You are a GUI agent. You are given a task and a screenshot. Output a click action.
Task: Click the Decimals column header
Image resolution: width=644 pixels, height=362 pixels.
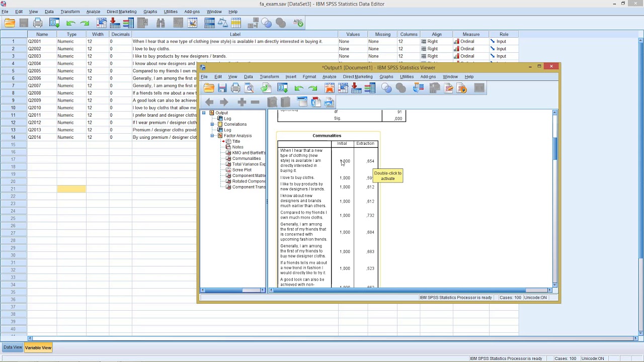pyautogui.click(x=121, y=34)
